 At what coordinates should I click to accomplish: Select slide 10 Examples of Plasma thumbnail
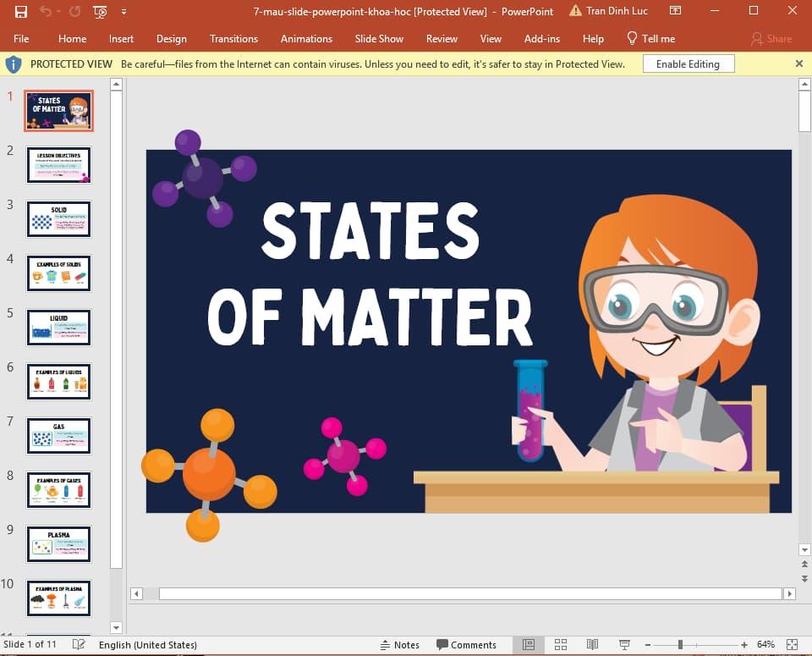[x=59, y=598]
